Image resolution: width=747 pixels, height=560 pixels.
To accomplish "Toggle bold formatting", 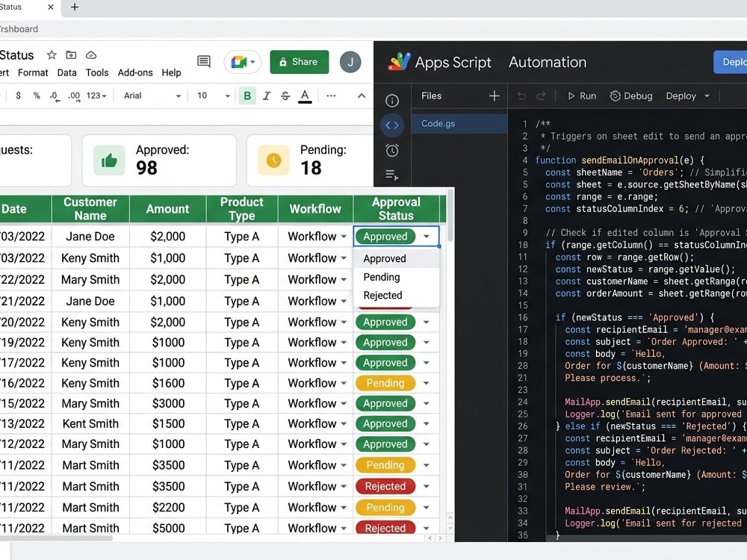I will [247, 96].
